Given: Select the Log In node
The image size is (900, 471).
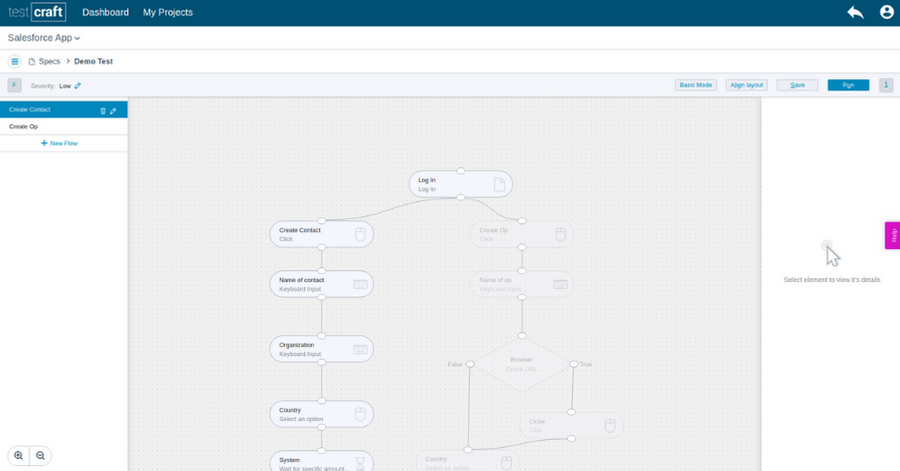Looking at the screenshot, I should [460, 184].
